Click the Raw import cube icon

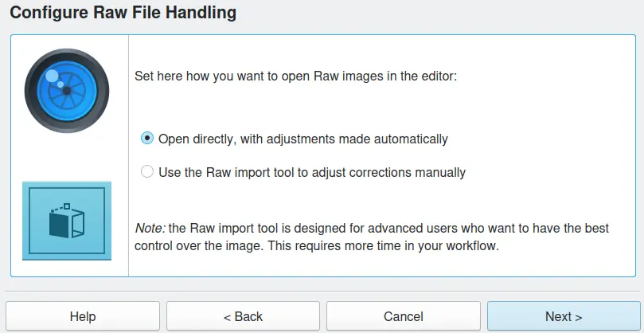click(x=67, y=220)
